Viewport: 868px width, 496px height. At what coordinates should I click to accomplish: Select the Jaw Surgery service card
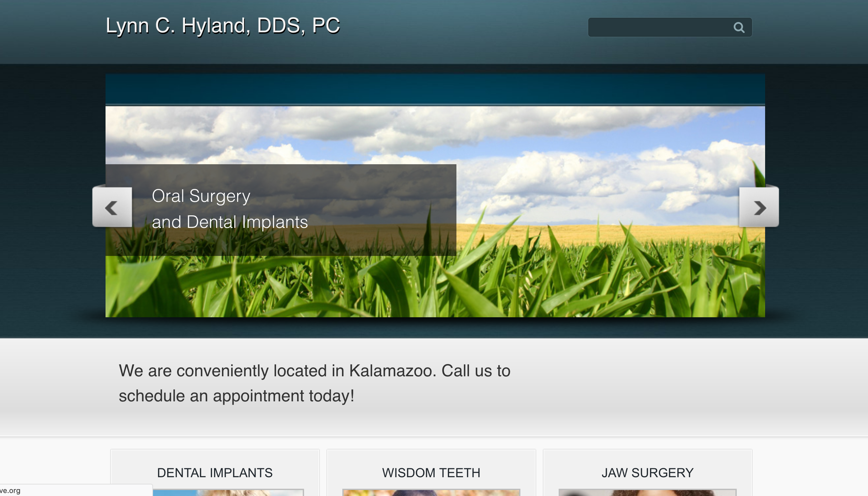[647, 473]
